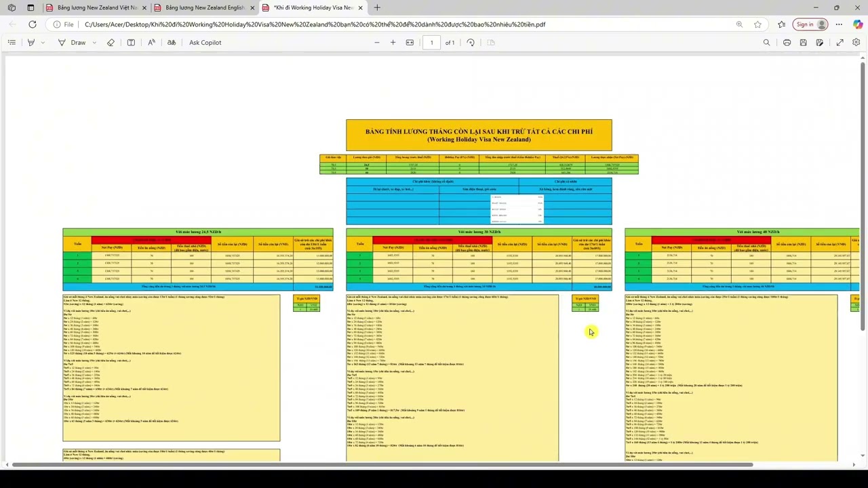The image size is (868, 488).
Task: Open the PDF table of contents panel
Action: [12, 42]
